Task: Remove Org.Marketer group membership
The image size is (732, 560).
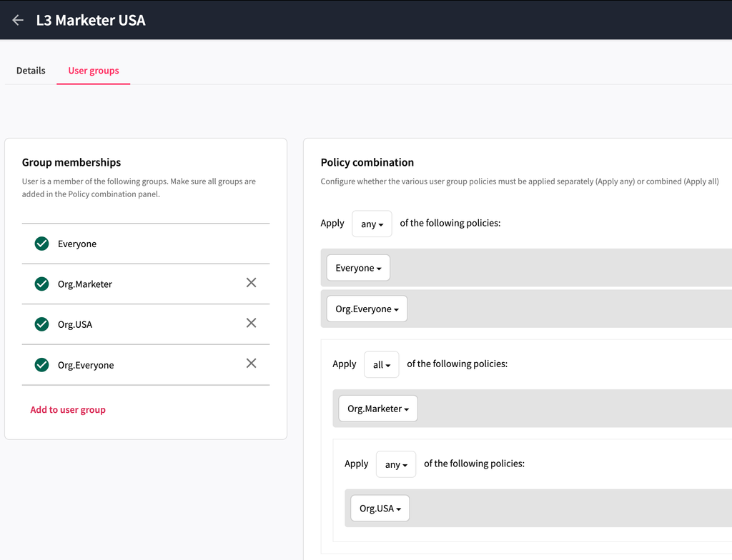Action: coord(251,283)
